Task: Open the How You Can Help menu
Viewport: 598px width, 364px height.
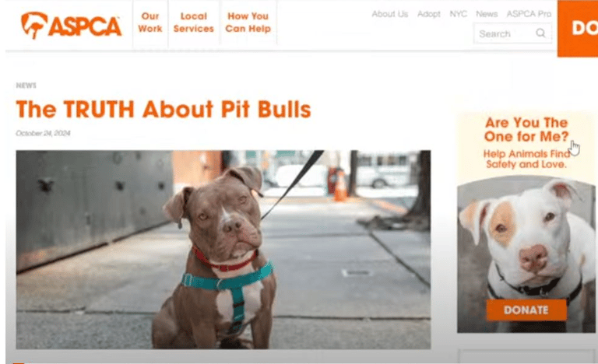Action: [248, 23]
